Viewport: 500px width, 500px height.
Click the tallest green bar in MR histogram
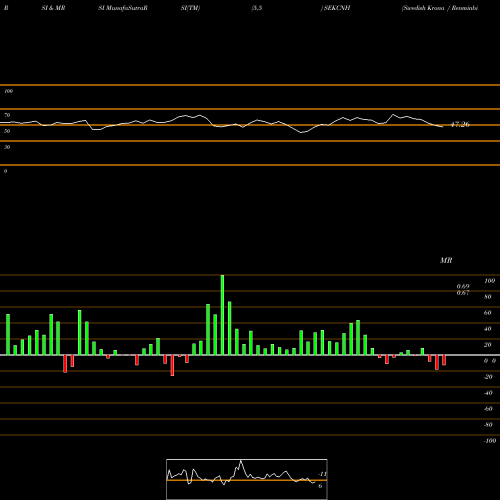[x=222, y=315]
